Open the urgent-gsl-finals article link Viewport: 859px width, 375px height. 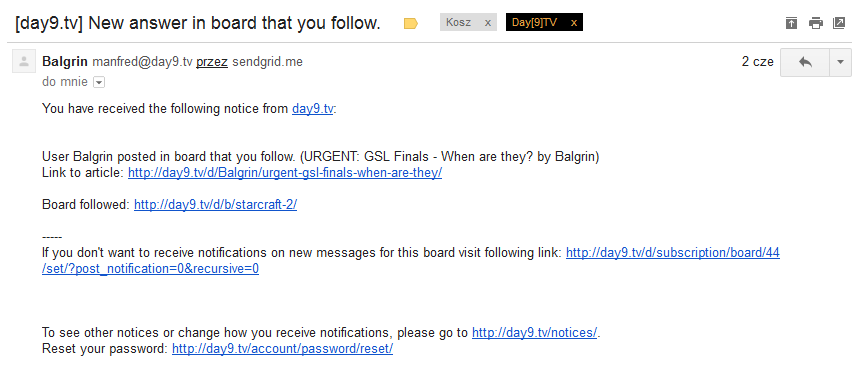point(285,173)
